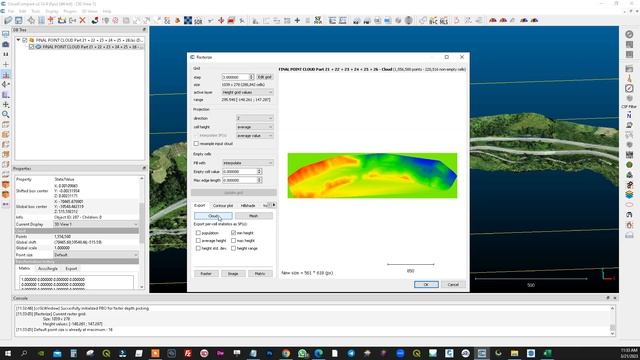
Task: Click the first red dome icon in toolbar
Action: (493, 20)
